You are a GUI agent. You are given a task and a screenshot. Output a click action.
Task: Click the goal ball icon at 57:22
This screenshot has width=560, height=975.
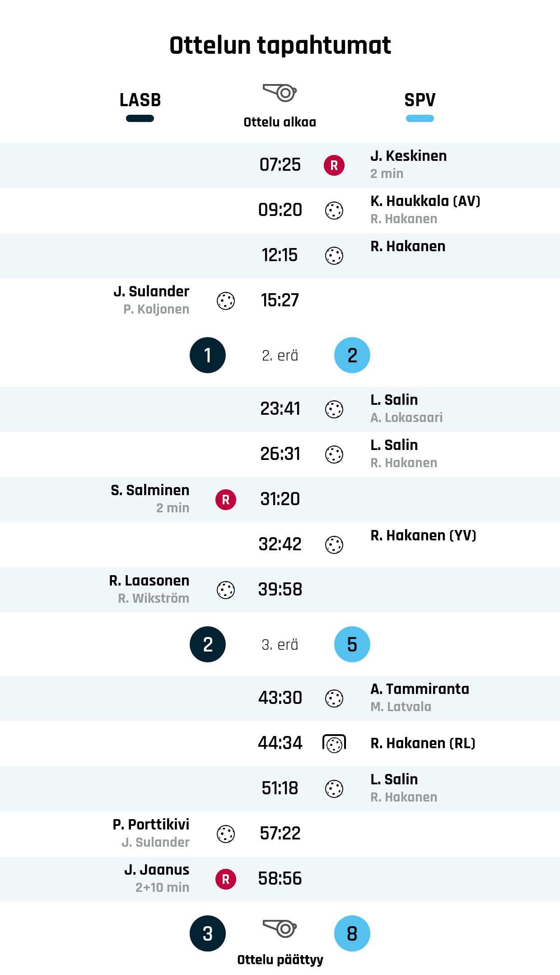click(x=226, y=834)
